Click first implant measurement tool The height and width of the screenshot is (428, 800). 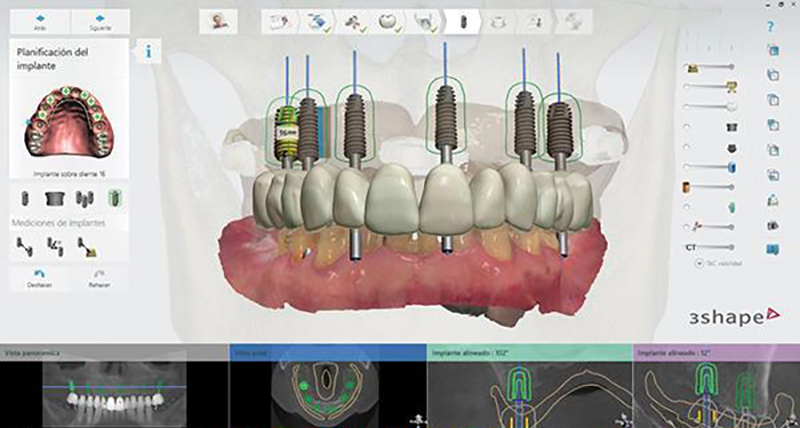25,245
